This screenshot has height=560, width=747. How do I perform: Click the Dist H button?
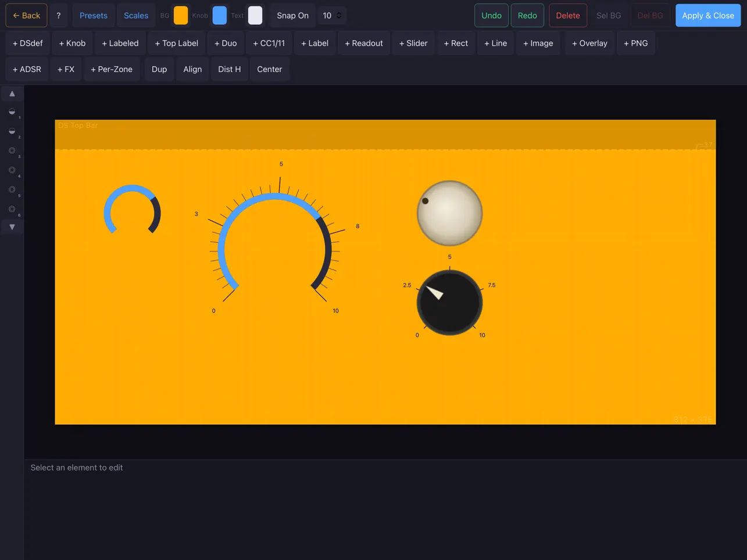229,69
